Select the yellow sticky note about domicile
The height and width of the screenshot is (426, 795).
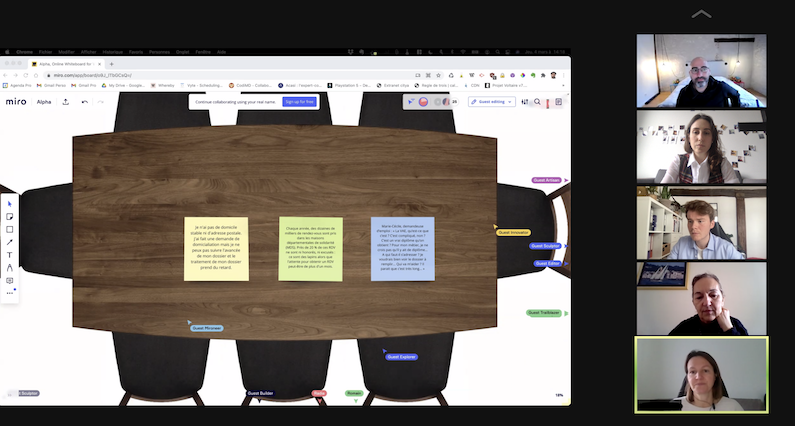216,249
